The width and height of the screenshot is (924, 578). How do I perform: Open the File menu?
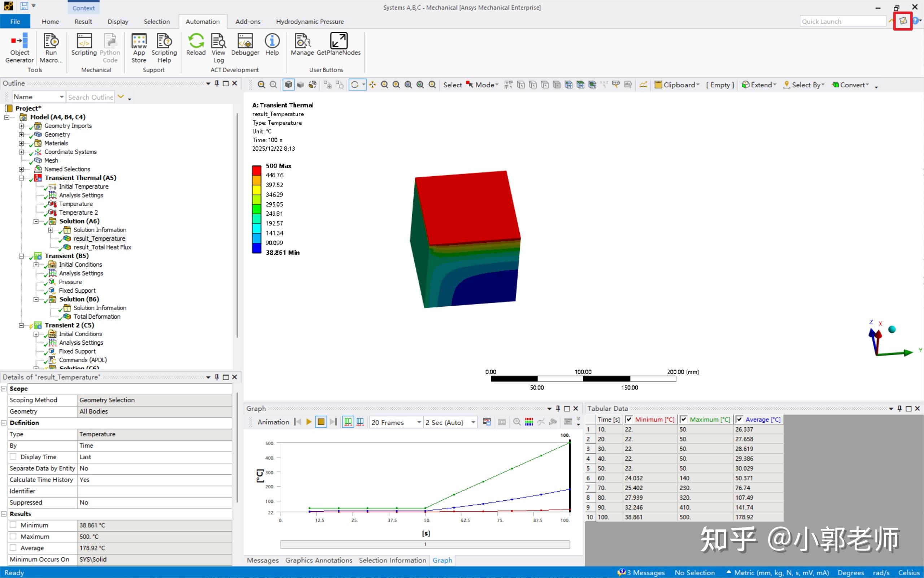pos(15,21)
